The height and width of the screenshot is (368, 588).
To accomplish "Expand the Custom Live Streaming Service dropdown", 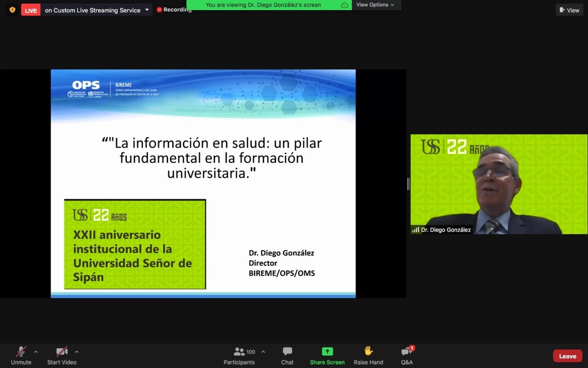I will click(147, 10).
